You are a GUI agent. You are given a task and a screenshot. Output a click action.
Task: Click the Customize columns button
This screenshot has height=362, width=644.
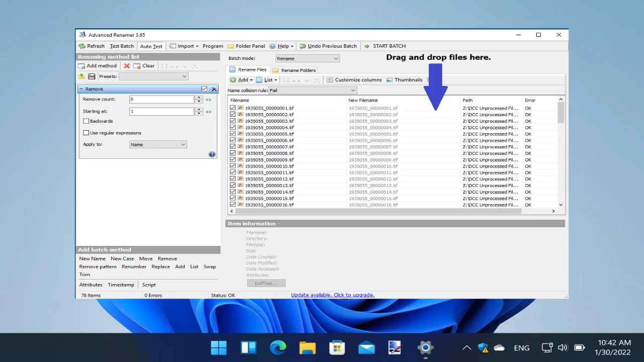[354, 79]
